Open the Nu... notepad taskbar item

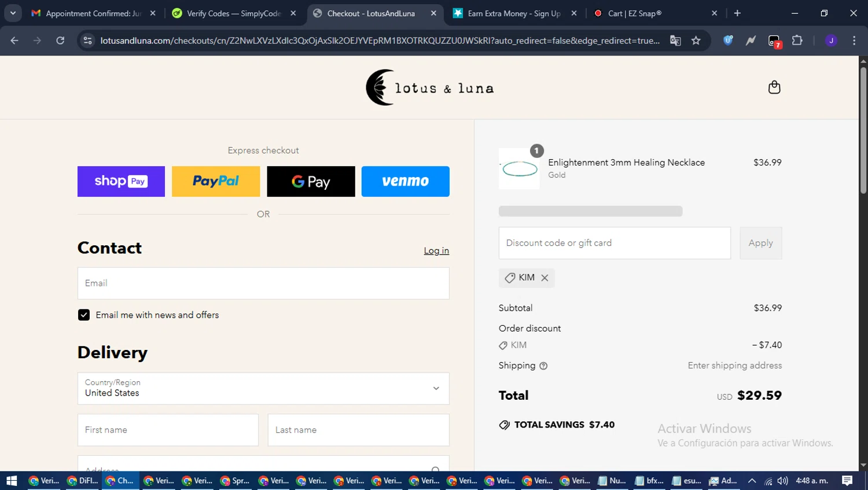(x=612, y=481)
